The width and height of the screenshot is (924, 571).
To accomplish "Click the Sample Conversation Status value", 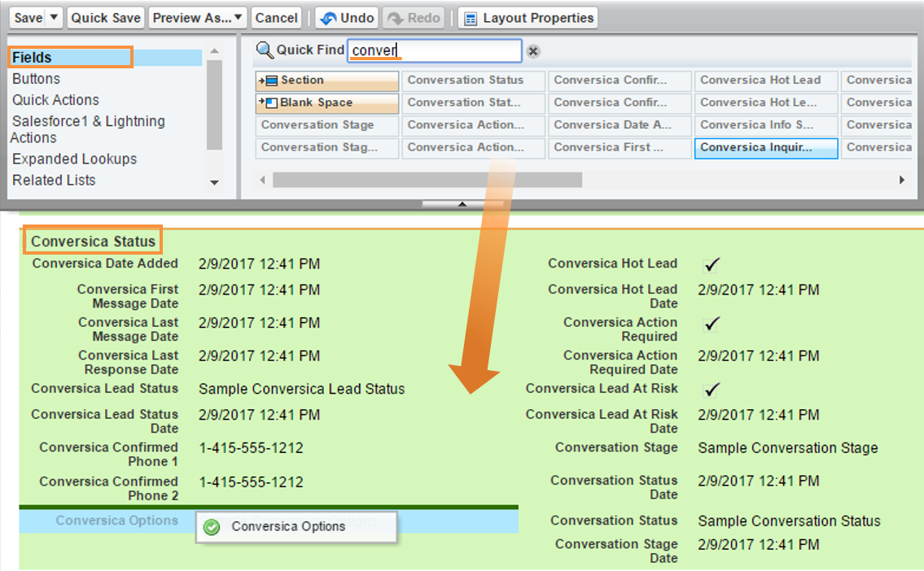I will pos(789,521).
